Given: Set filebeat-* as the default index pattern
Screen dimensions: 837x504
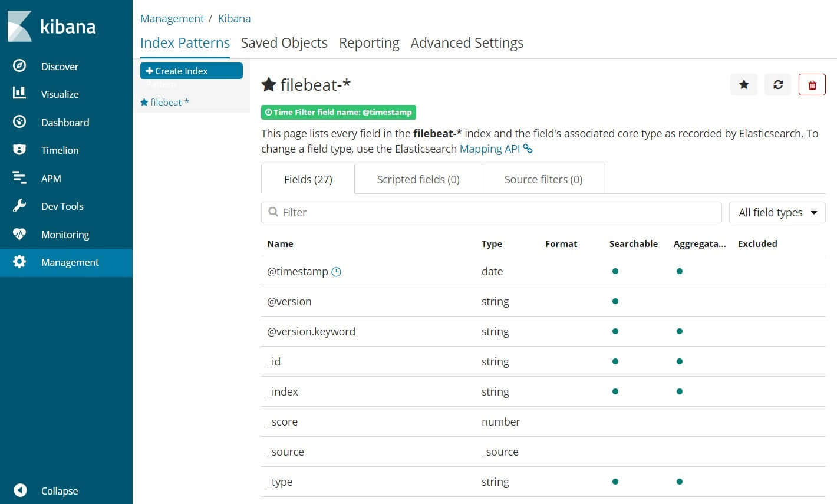Looking at the screenshot, I should click(x=743, y=84).
